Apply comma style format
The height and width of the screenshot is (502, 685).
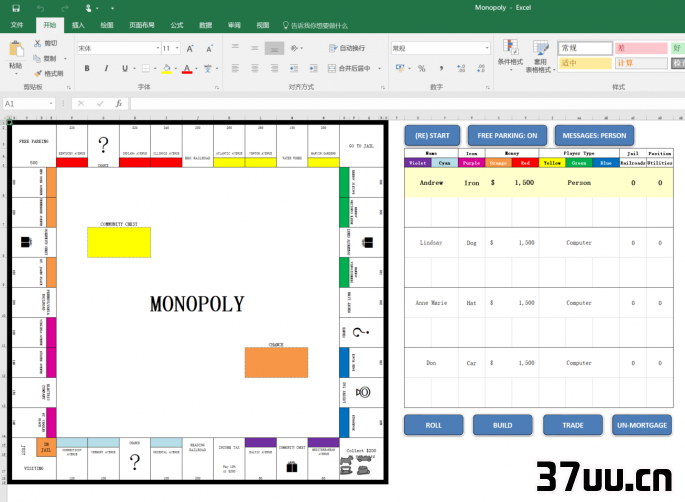coord(441,68)
